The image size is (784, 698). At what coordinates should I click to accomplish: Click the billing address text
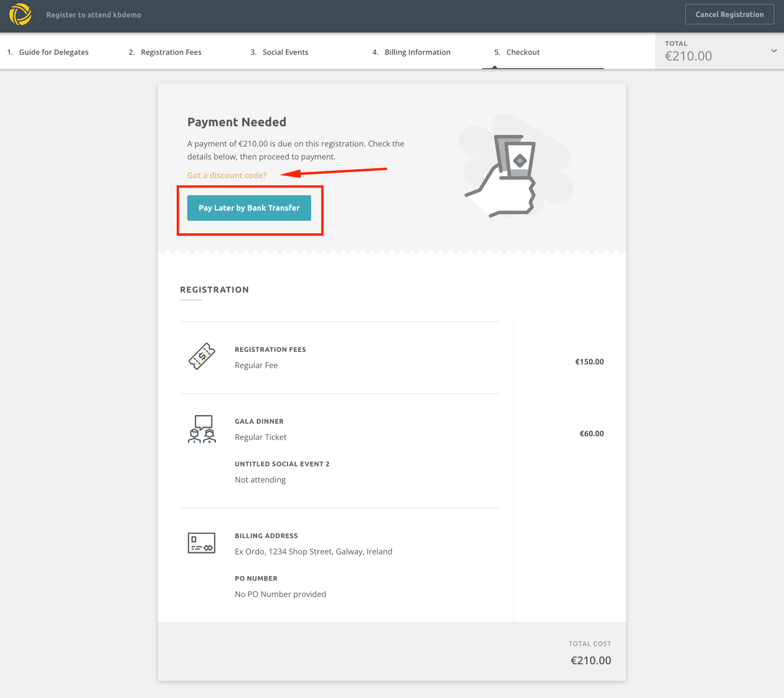(x=313, y=551)
